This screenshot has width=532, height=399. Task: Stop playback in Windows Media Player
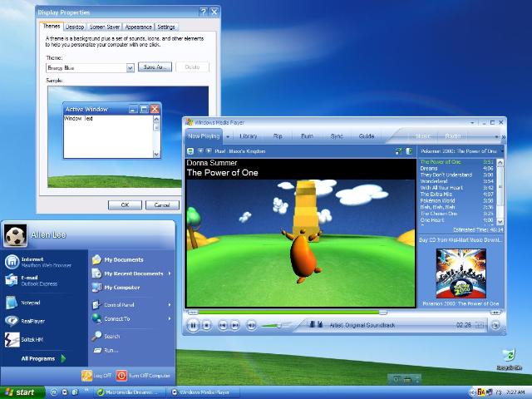(207, 326)
